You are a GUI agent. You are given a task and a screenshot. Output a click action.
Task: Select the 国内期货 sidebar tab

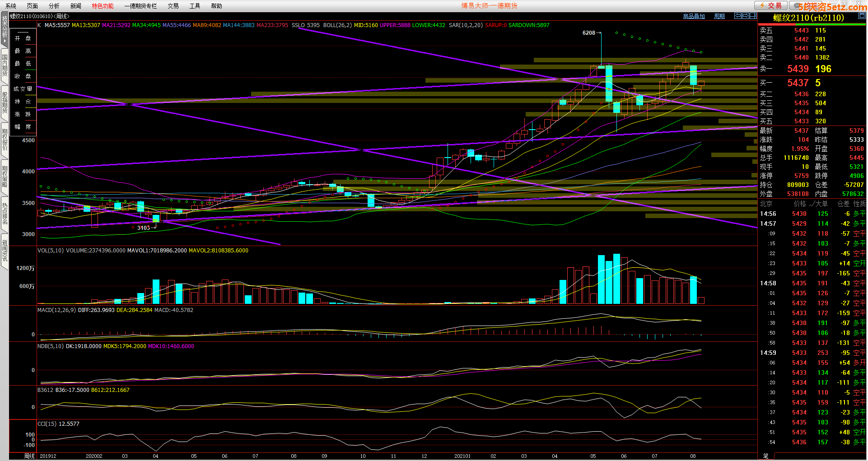pyautogui.click(x=5, y=65)
